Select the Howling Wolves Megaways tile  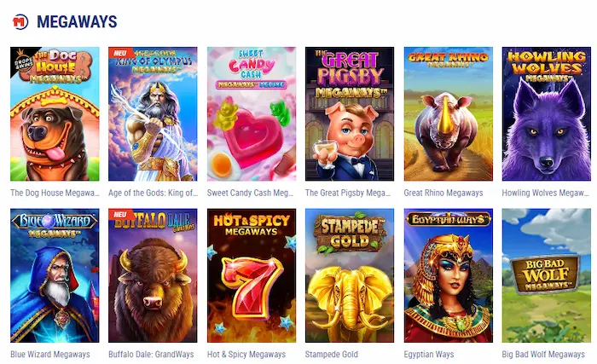[547, 114]
